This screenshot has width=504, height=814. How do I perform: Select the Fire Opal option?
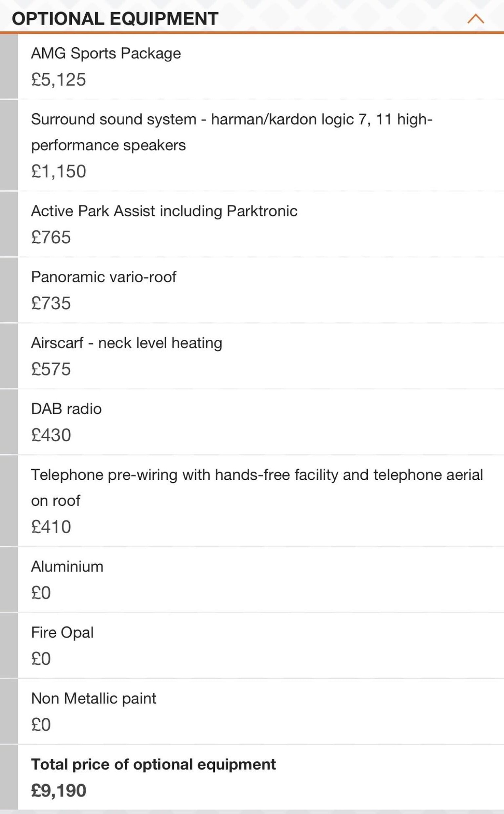tap(62, 632)
